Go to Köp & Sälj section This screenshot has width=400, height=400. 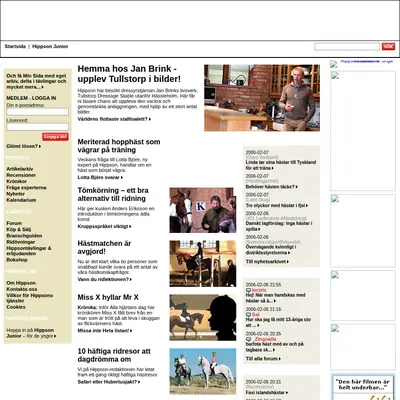[x=19, y=229]
